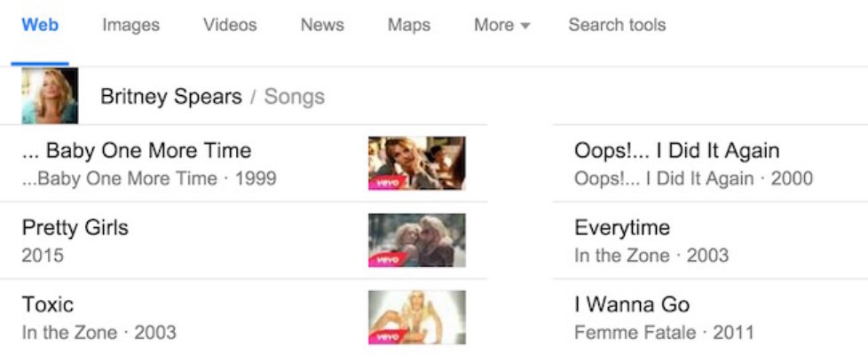Open the Toxic song result
The width and height of the screenshot is (868, 355).
[x=48, y=305]
